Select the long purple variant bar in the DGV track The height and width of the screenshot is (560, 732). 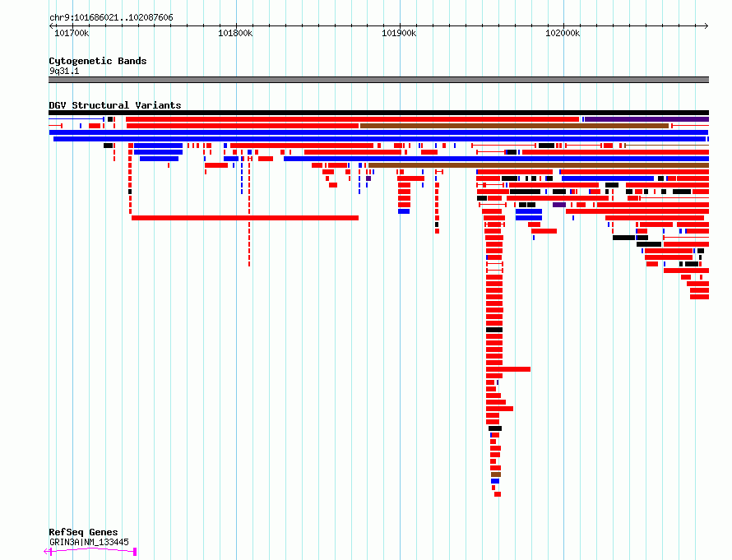pyautogui.click(x=647, y=119)
